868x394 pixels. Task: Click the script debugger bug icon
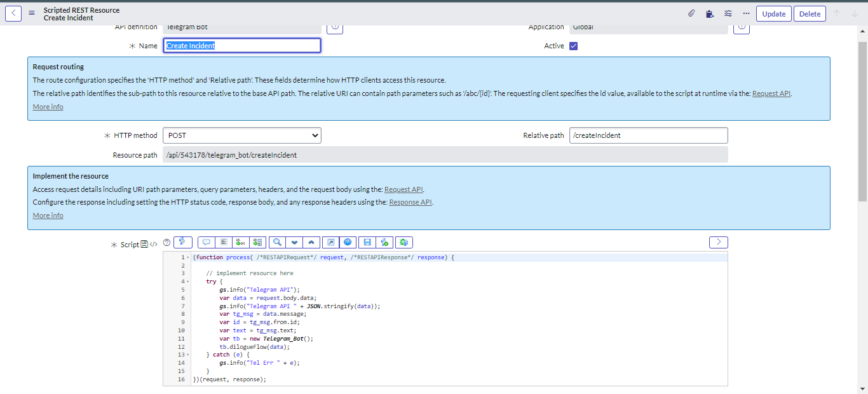(404, 242)
